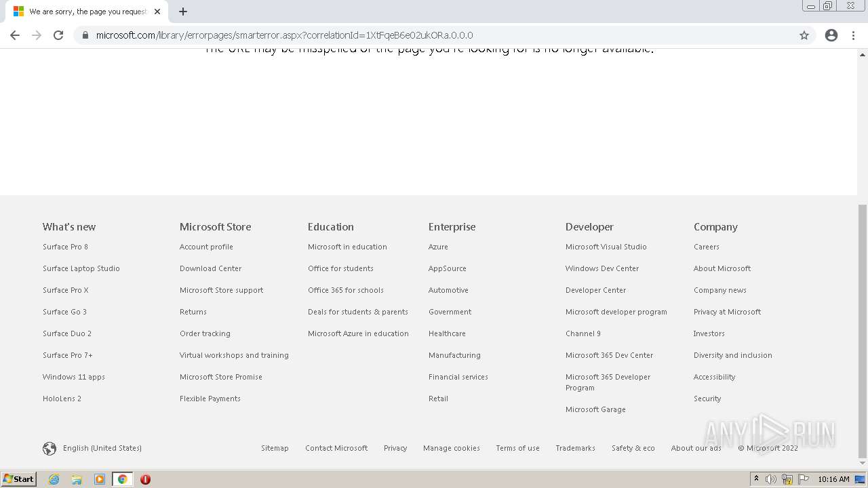Go forward to the next page
This screenshot has width=868, height=488.
tap(37, 35)
